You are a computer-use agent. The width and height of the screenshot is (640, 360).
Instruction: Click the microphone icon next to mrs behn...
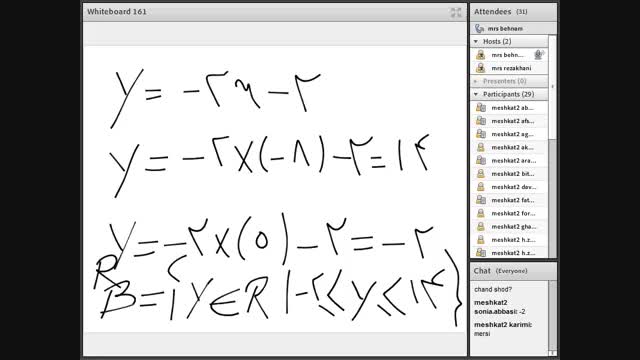pos(539,55)
